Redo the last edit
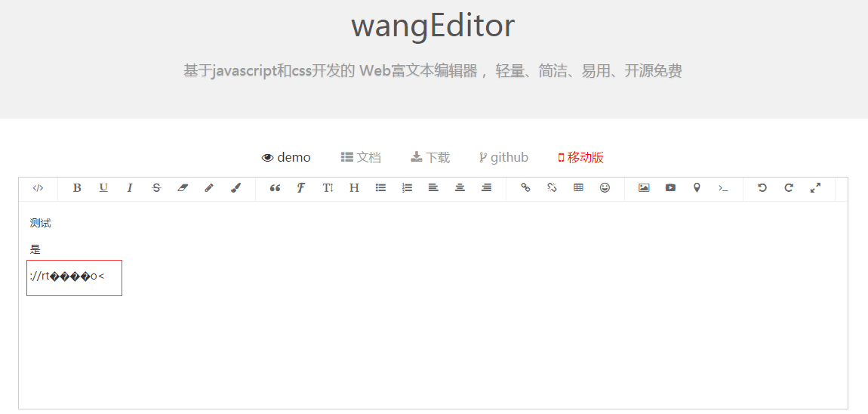 (x=789, y=188)
